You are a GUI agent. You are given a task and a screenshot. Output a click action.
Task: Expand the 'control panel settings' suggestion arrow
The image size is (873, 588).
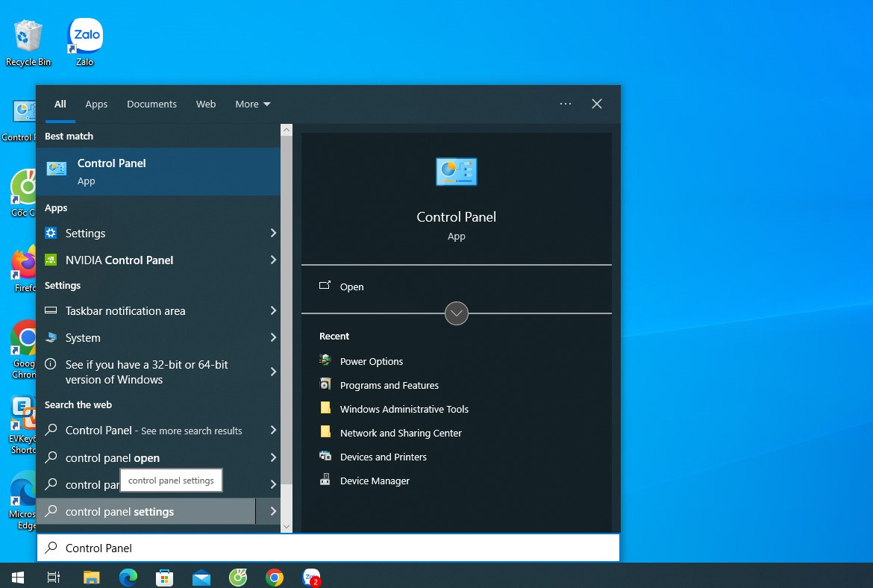[273, 511]
